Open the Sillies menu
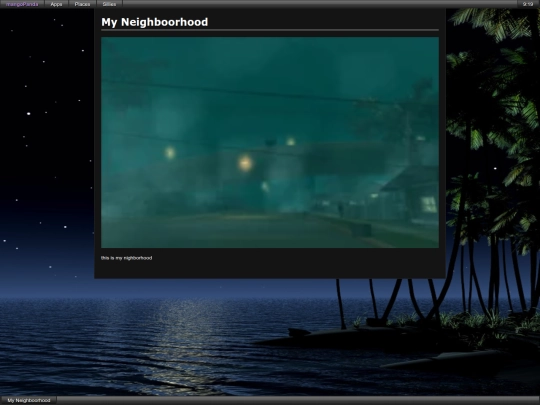The image size is (540, 405). pyautogui.click(x=109, y=4)
